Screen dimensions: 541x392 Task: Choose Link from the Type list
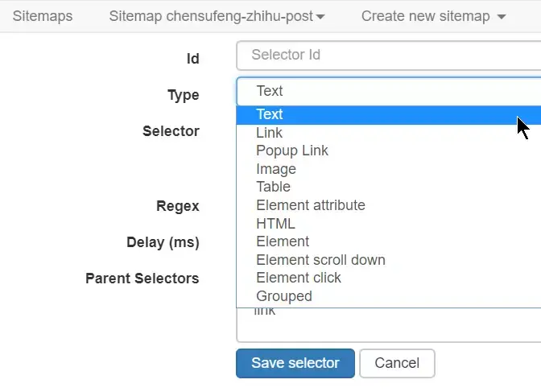click(269, 133)
